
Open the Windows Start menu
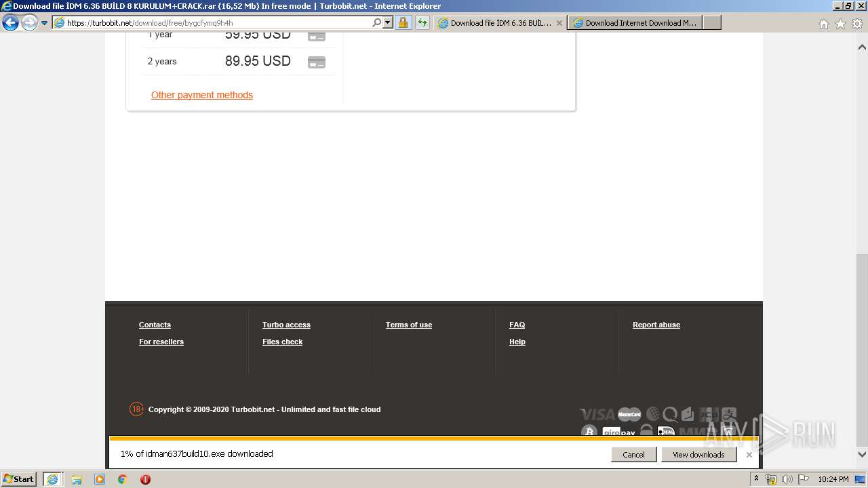(18, 479)
